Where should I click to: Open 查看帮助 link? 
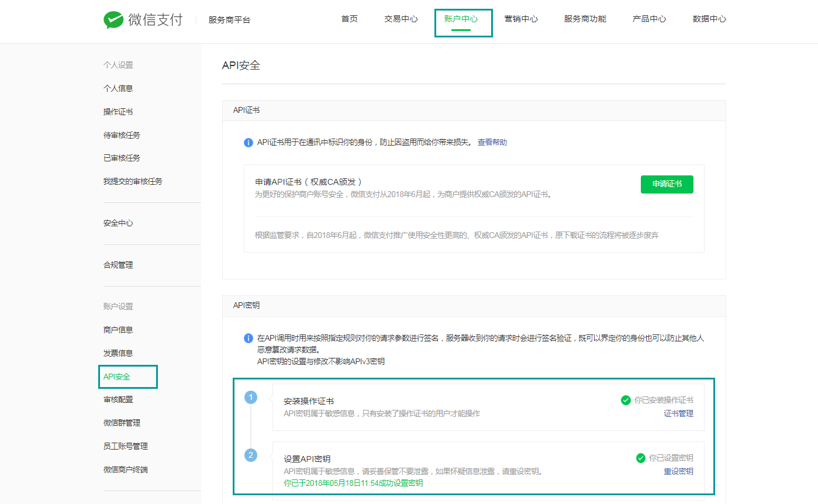492,142
